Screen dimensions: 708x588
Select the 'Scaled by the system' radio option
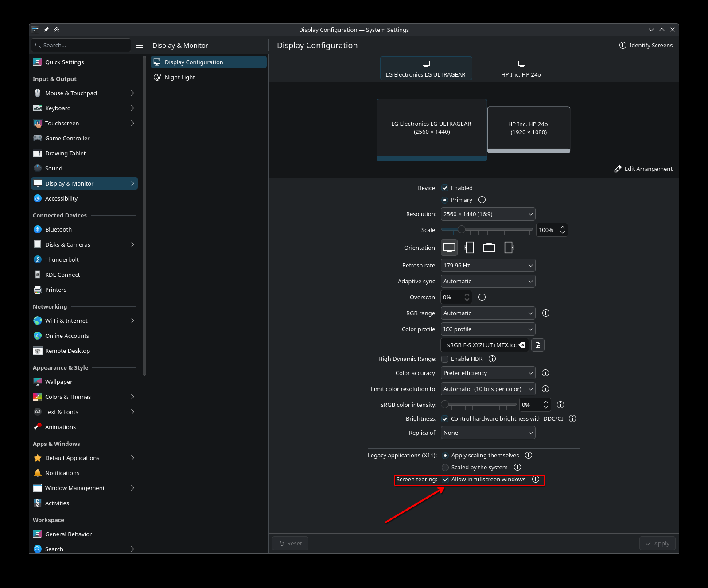coord(445,467)
